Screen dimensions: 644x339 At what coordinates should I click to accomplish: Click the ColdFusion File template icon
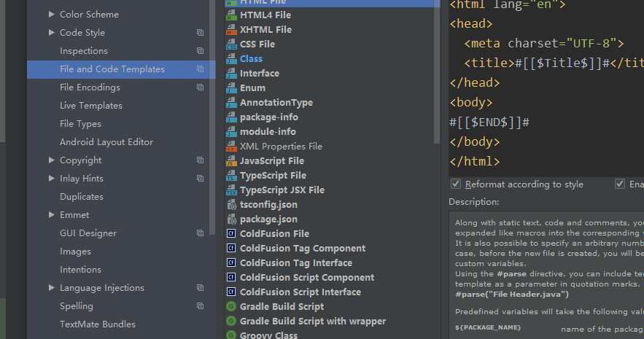click(231, 234)
